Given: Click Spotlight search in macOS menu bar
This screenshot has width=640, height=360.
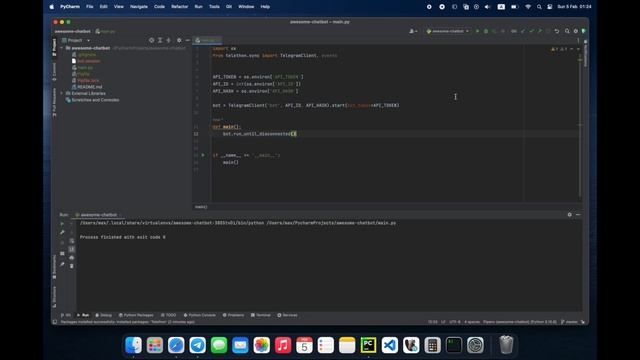Looking at the screenshot, I should [x=539, y=7].
